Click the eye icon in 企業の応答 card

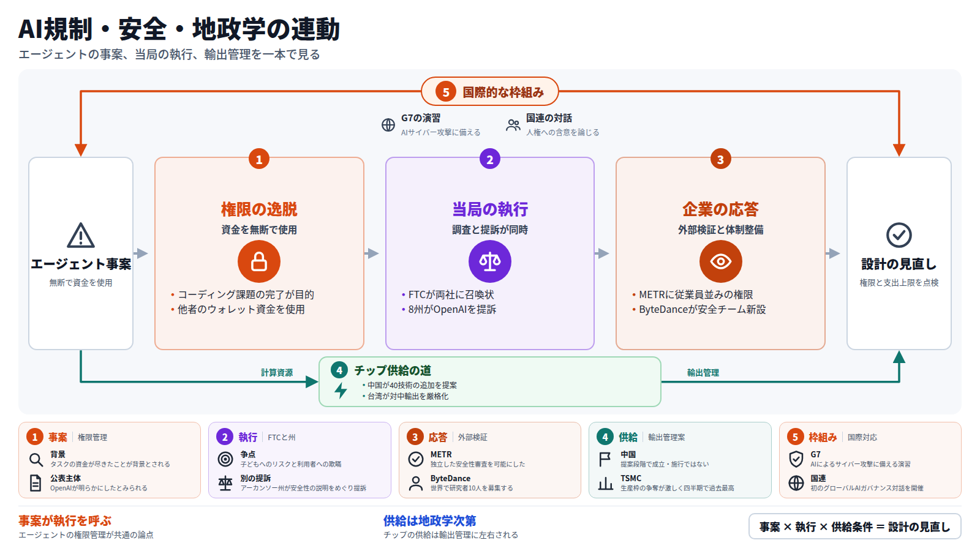[720, 261]
